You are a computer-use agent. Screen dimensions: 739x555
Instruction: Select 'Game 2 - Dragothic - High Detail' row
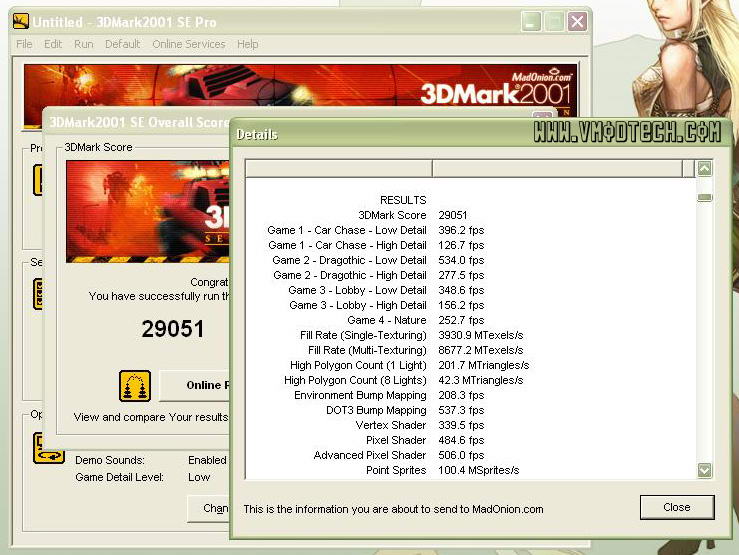pos(470,276)
